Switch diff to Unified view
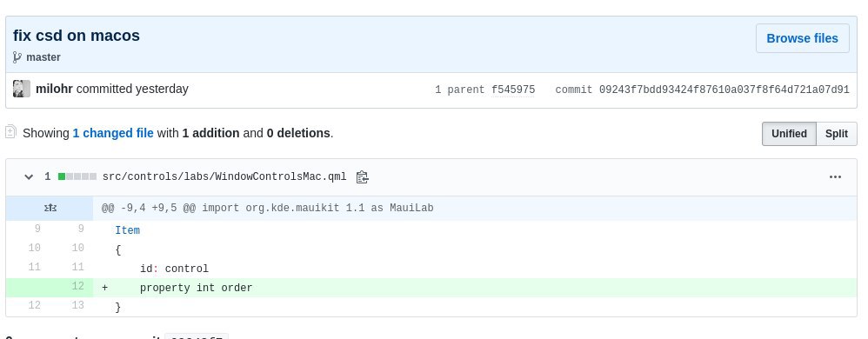 click(x=789, y=134)
